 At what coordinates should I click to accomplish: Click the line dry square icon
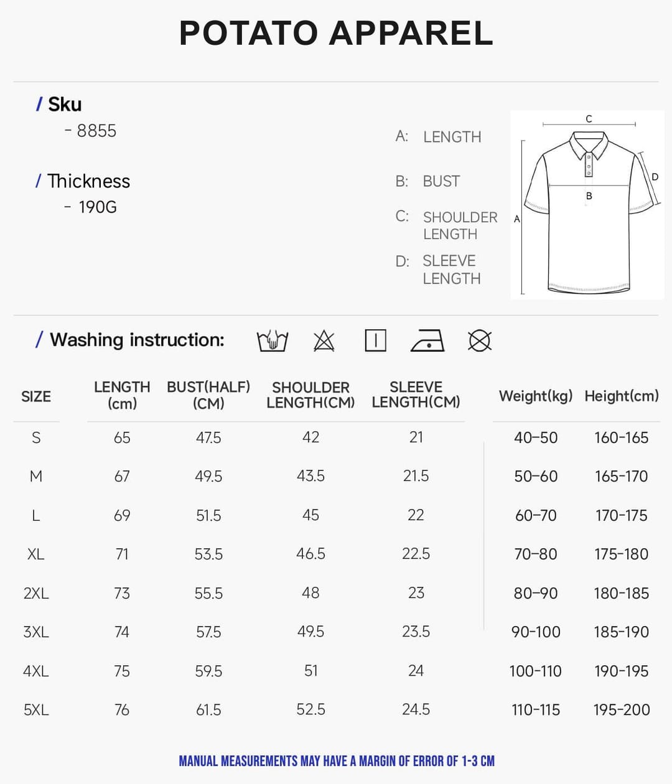point(375,340)
